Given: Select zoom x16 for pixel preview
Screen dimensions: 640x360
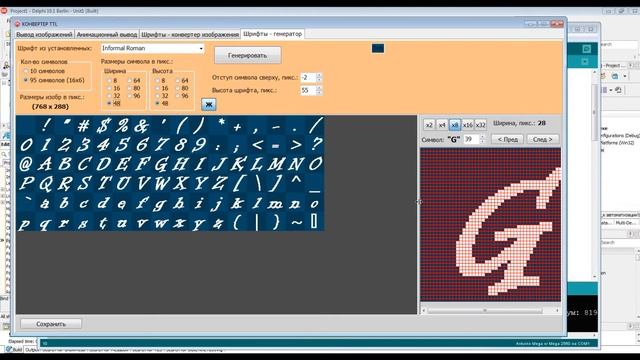Looking at the screenshot, I should click(x=468, y=125).
